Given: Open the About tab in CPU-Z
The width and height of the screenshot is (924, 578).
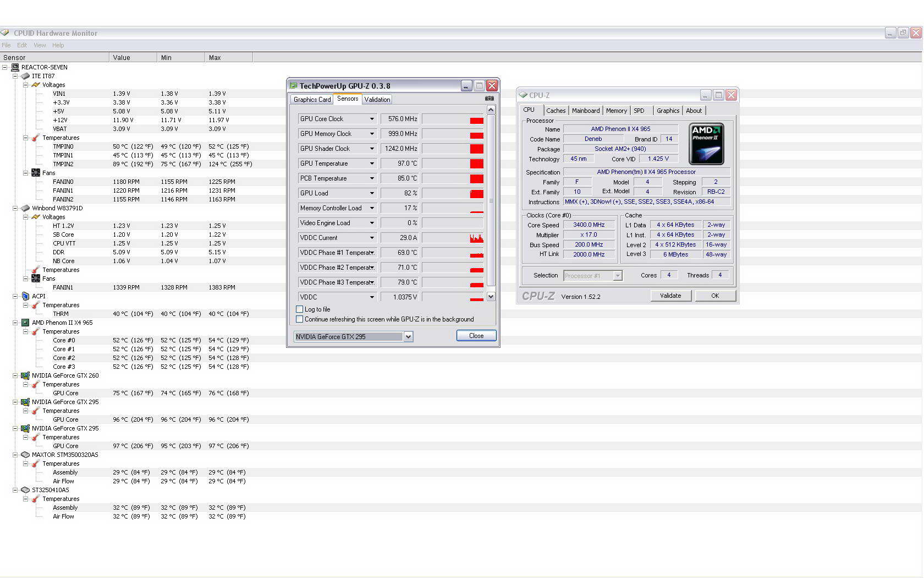Looking at the screenshot, I should pos(694,111).
